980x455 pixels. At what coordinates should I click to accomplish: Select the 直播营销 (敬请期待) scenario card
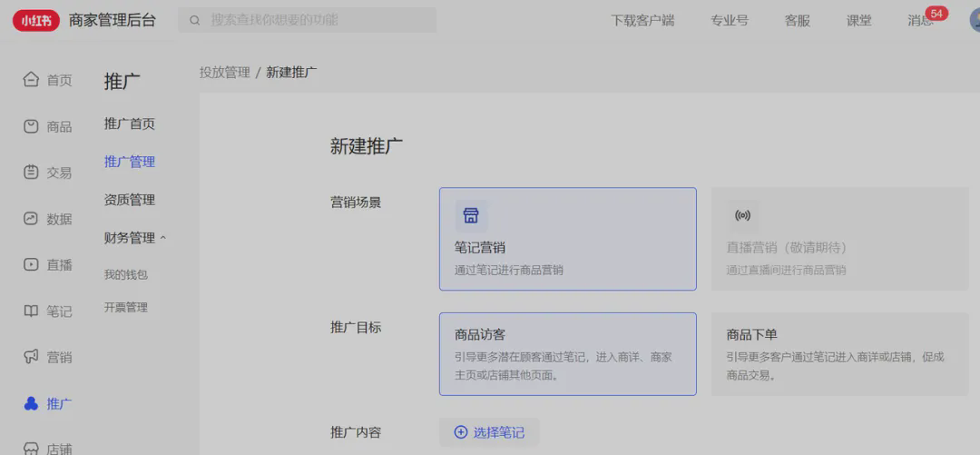click(839, 239)
